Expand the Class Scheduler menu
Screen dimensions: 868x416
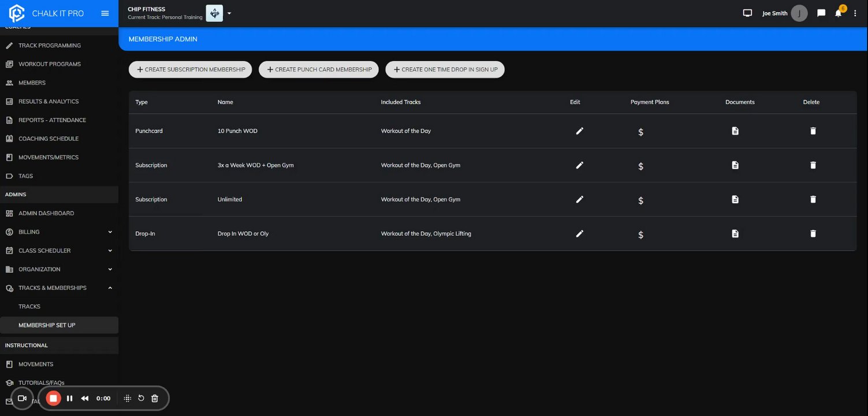pos(110,251)
